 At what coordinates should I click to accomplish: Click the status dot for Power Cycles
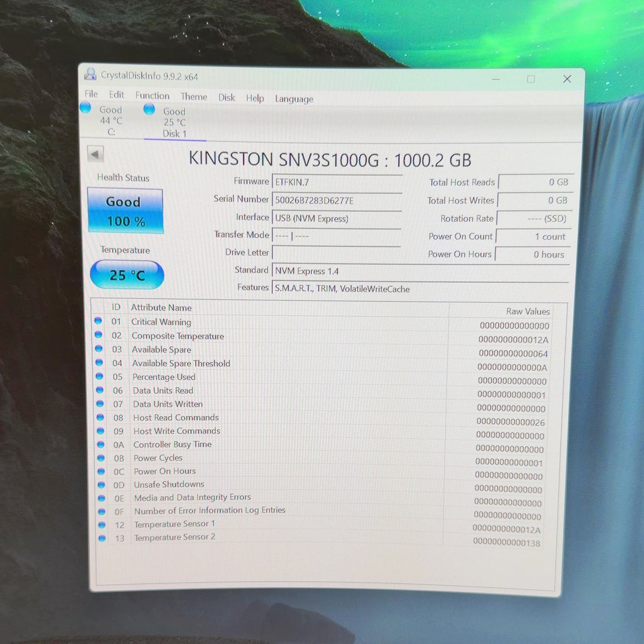tap(101, 458)
